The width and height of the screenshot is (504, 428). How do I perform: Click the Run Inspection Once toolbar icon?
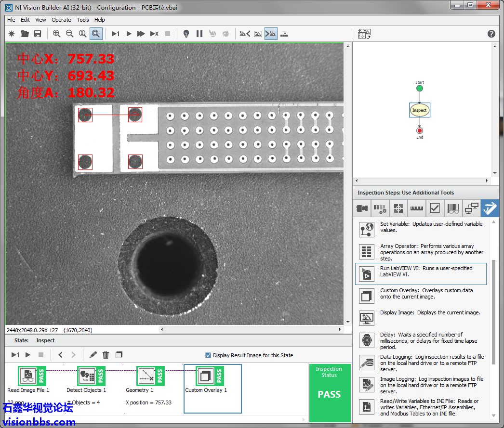point(115,34)
